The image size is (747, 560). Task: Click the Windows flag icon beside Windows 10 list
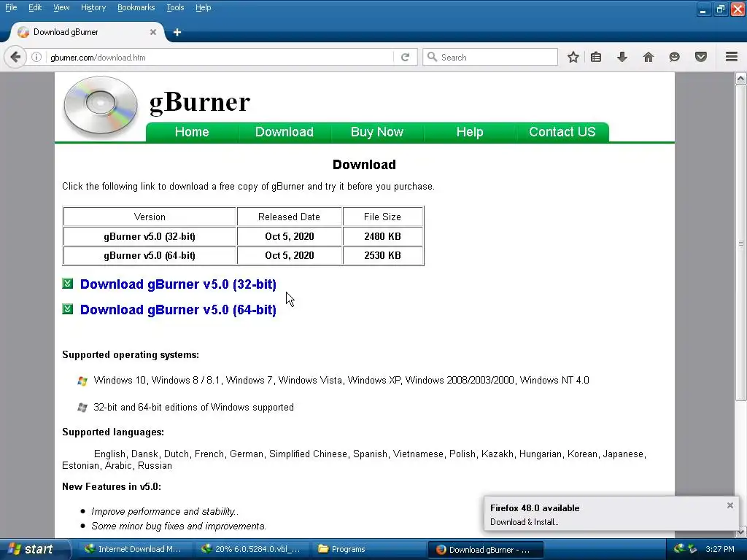[82, 381]
